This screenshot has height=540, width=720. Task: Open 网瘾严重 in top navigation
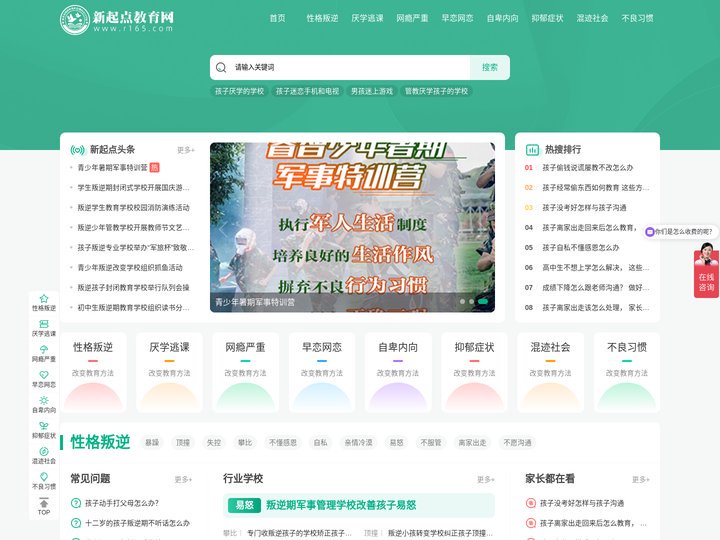coord(412,18)
